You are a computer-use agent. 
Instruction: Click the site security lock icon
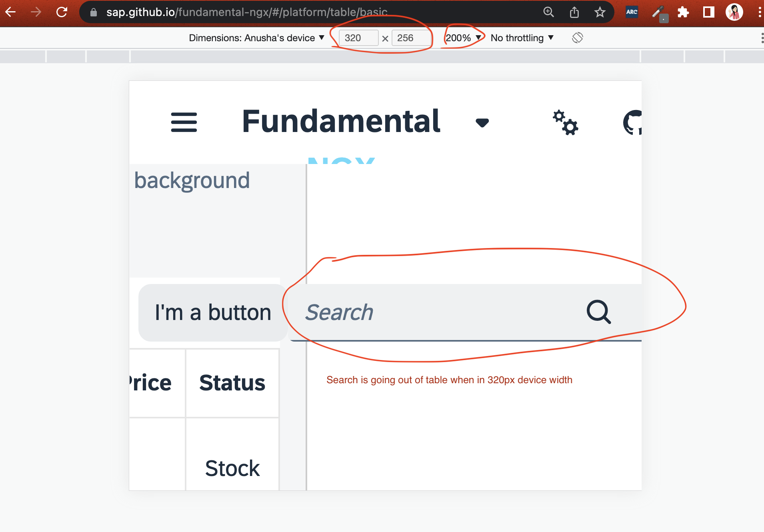pos(92,12)
